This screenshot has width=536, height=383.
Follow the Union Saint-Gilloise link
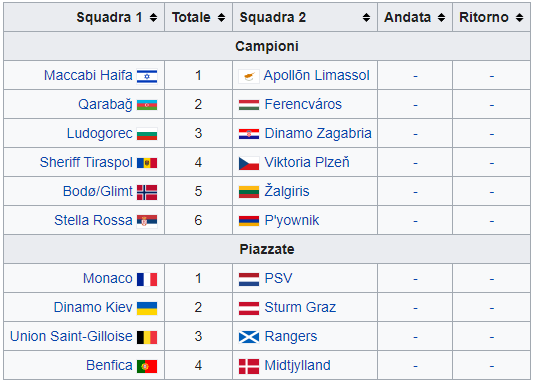point(71,336)
